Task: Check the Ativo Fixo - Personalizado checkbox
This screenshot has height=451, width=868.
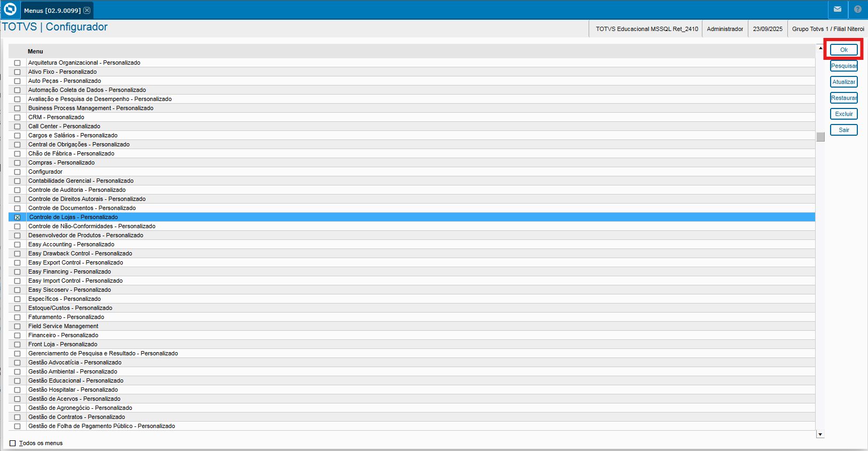Action: [17, 72]
